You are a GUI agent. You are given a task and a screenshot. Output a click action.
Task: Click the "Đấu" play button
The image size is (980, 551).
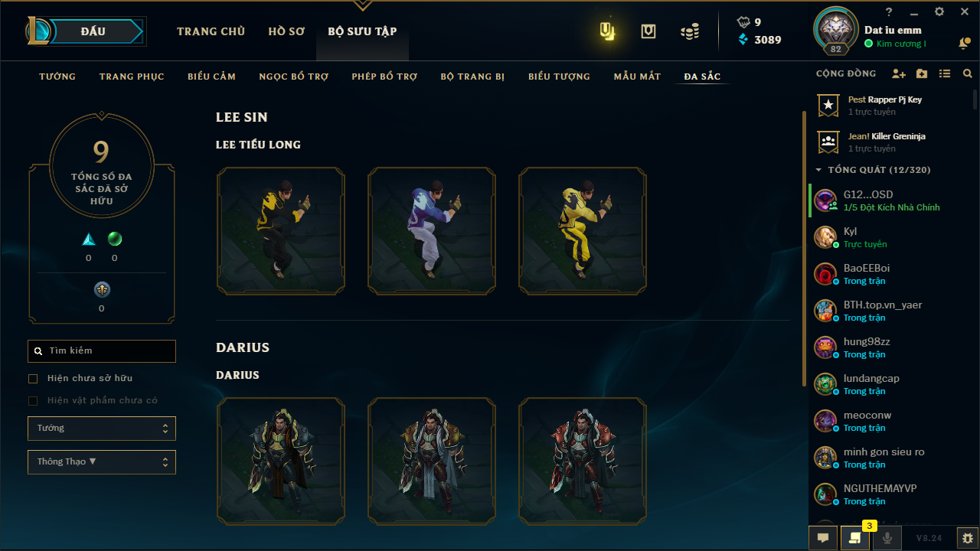(93, 31)
